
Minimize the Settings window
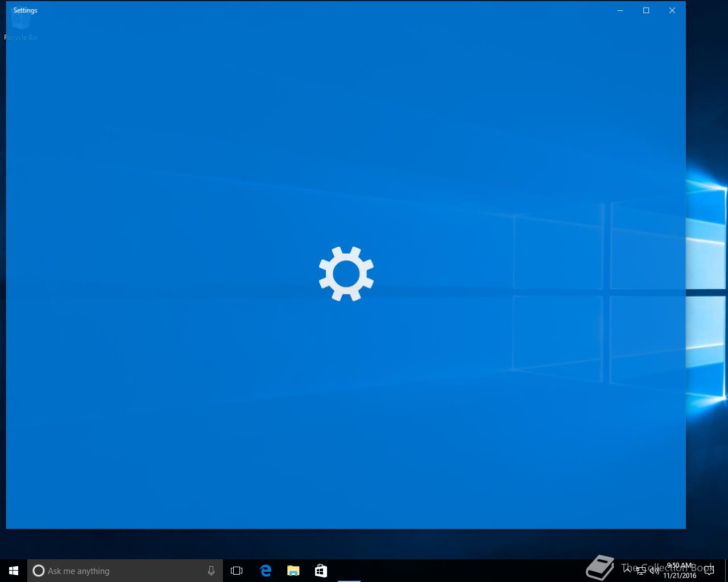tap(621, 10)
